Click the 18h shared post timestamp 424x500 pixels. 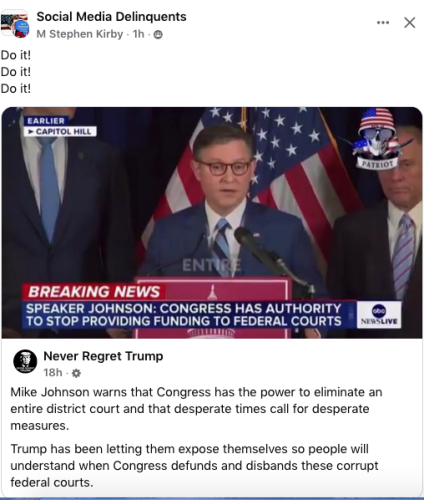tap(53, 372)
